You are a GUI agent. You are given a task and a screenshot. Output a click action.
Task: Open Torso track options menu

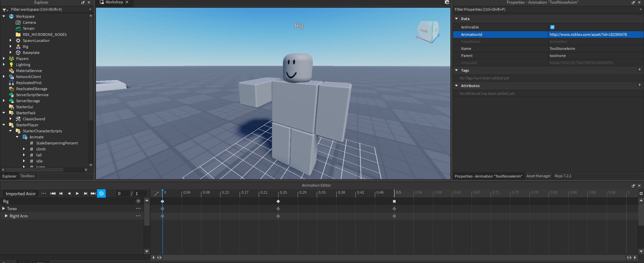point(138,208)
